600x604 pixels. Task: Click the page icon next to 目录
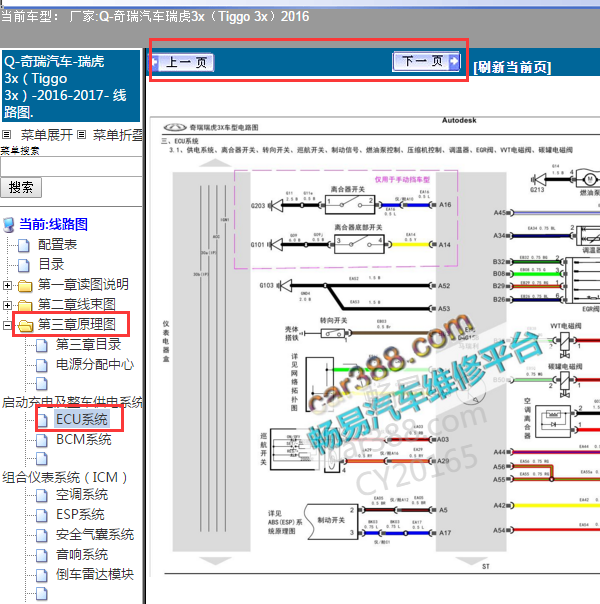coord(24,265)
